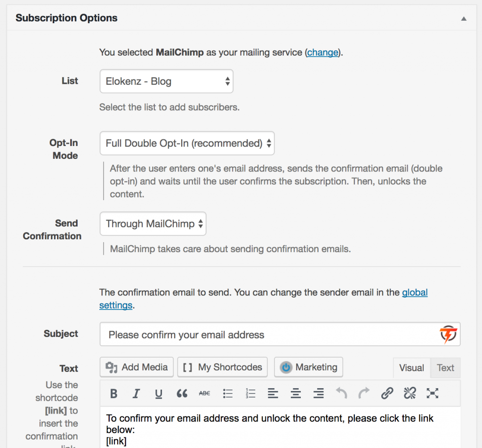The image size is (482, 448).
Task: Click the bold 'MailChimp' service name text
Action: 179,52
